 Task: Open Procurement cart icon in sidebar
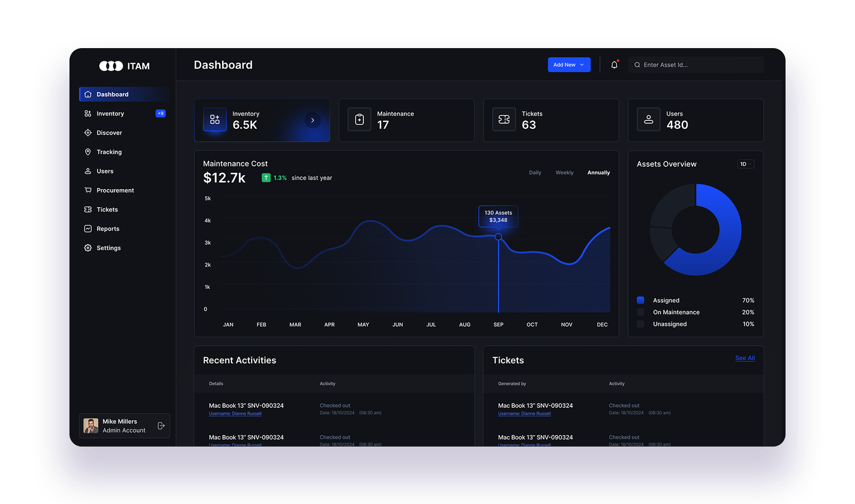[88, 190]
